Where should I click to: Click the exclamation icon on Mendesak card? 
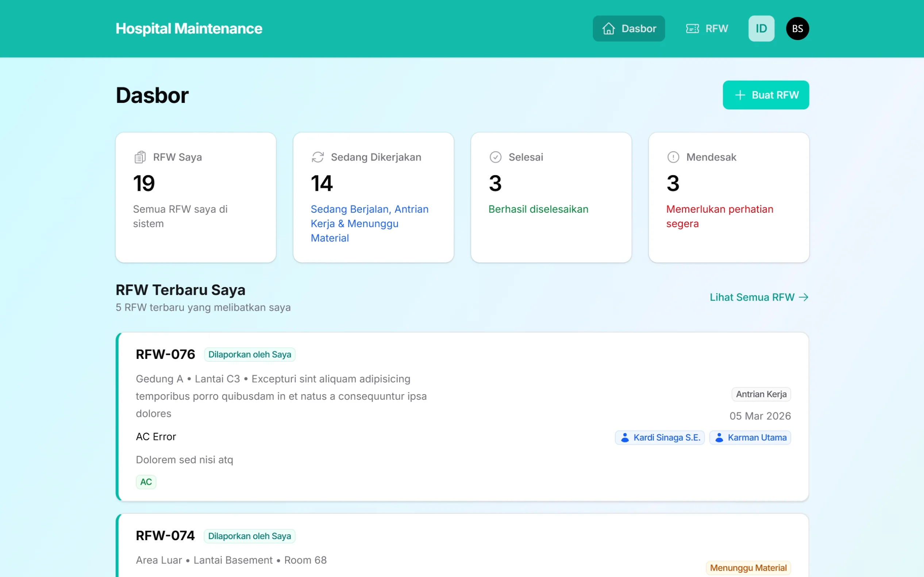coord(673,157)
